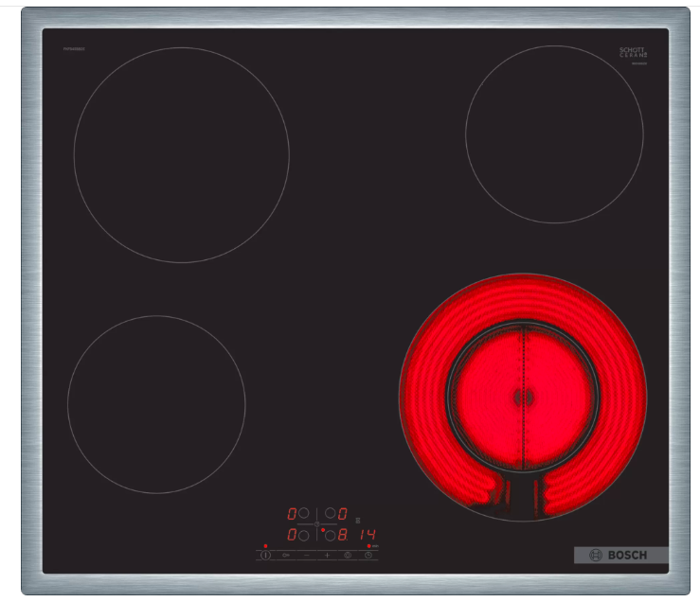Click the SCHOTT CERAN logo text
This screenshot has height=602, width=700.
(x=632, y=53)
